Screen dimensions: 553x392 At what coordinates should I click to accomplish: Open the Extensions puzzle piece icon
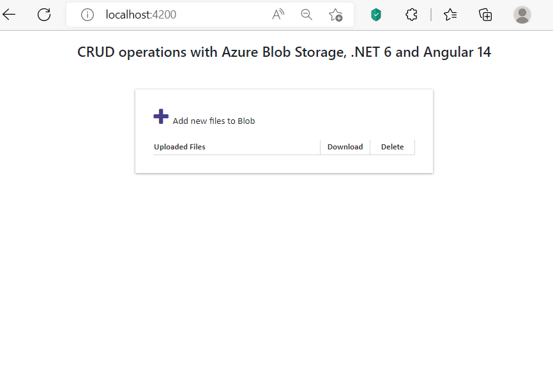(411, 15)
